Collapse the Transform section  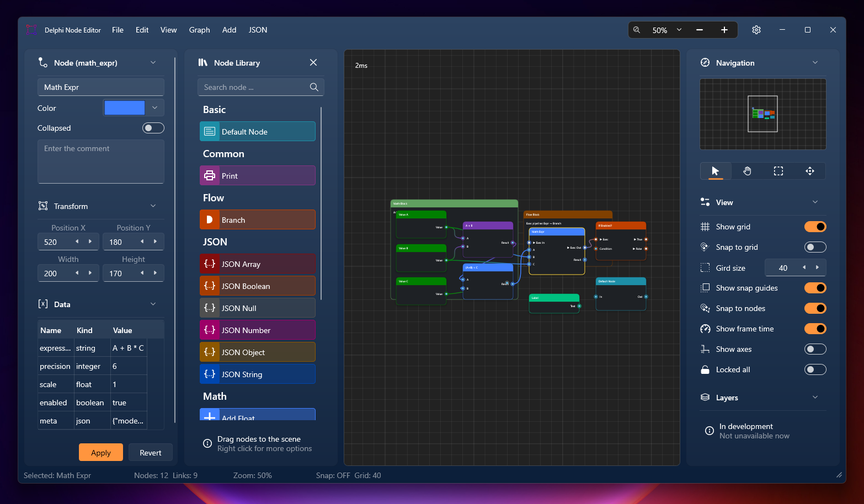pos(153,206)
